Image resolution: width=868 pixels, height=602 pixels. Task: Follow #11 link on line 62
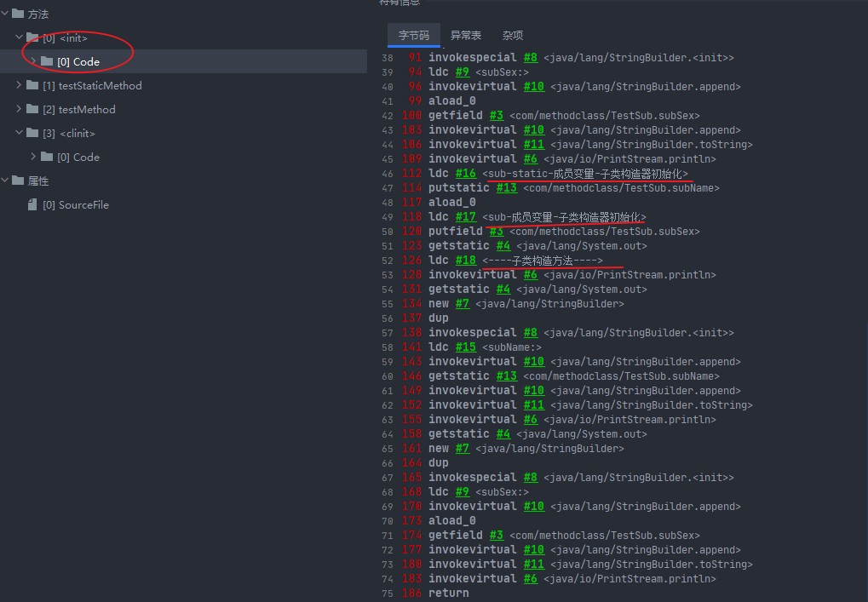click(533, 405)
